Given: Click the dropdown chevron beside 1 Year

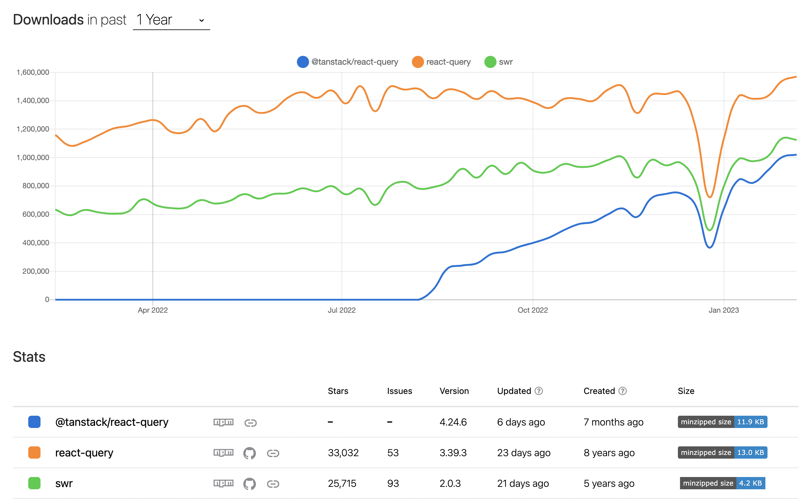Looking at the screenshot, I should (201, 20).
